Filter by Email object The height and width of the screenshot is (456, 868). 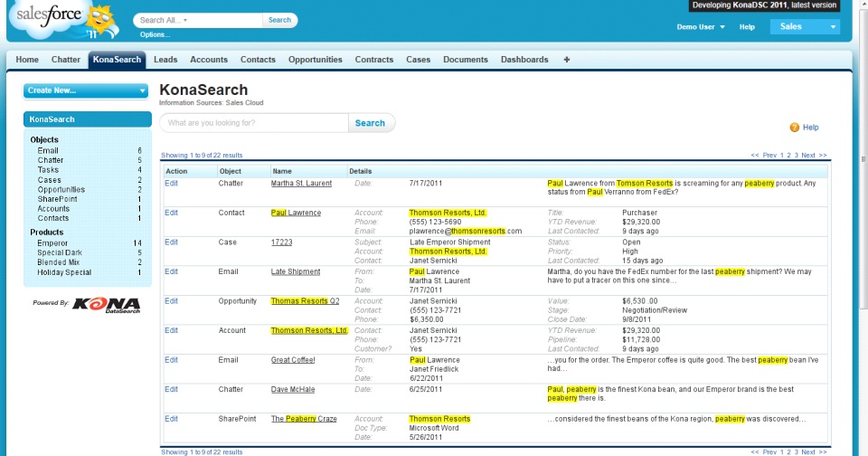pyautogui.click(x=48, y=151)
